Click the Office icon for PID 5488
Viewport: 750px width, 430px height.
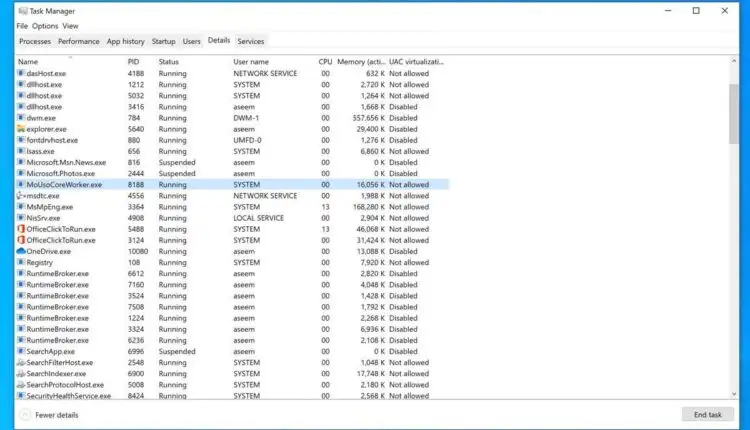coord(21,229)
